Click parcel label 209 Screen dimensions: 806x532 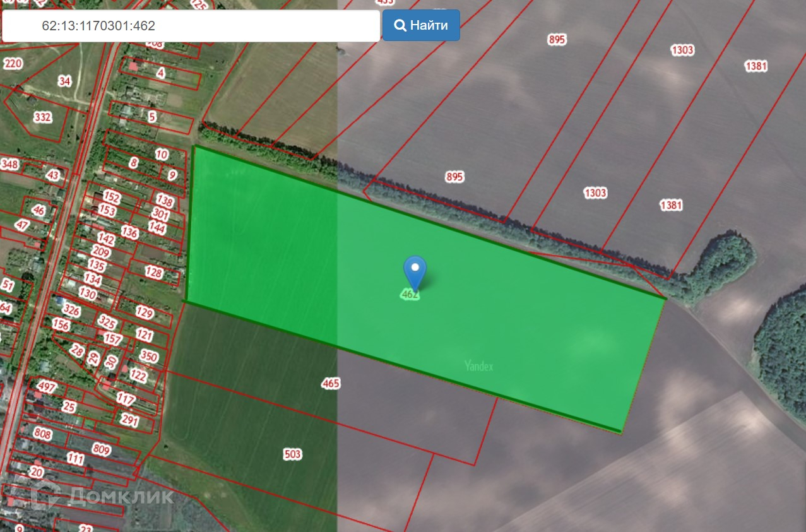click(x=100, y=252)
